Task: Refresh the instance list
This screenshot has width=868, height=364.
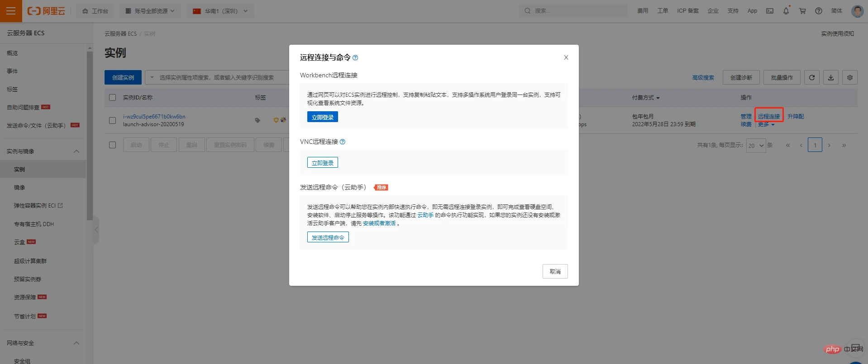Action: point(812,77)
